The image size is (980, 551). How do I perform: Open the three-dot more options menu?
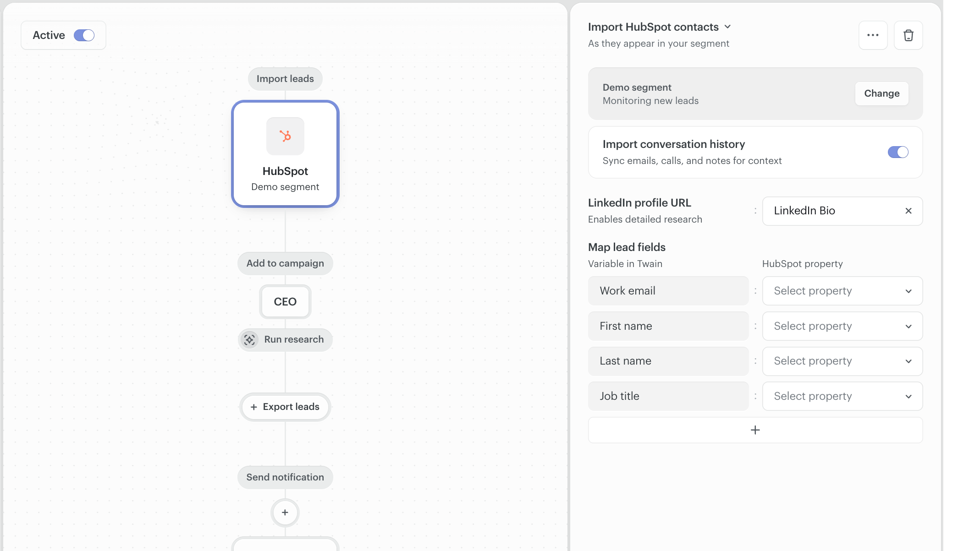[873, 35]
